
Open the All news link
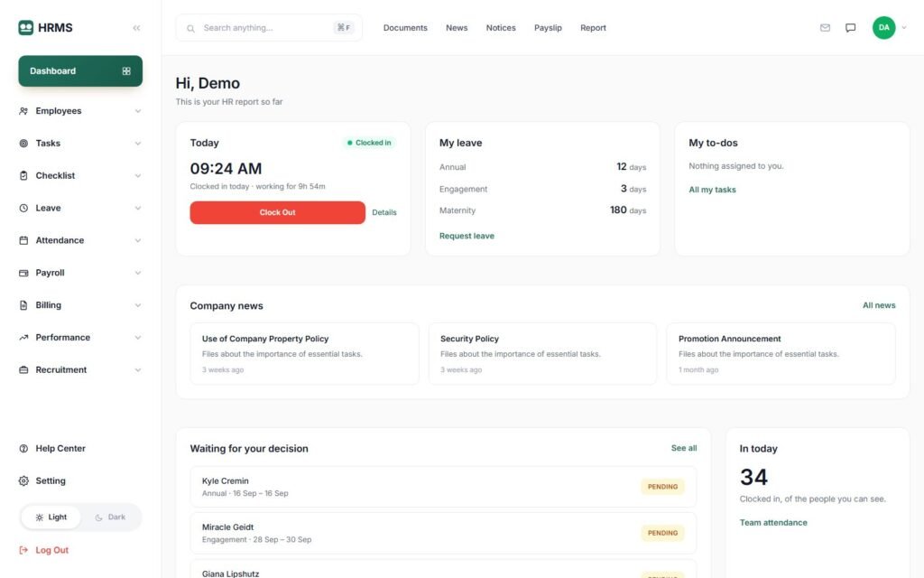(879, 305)
